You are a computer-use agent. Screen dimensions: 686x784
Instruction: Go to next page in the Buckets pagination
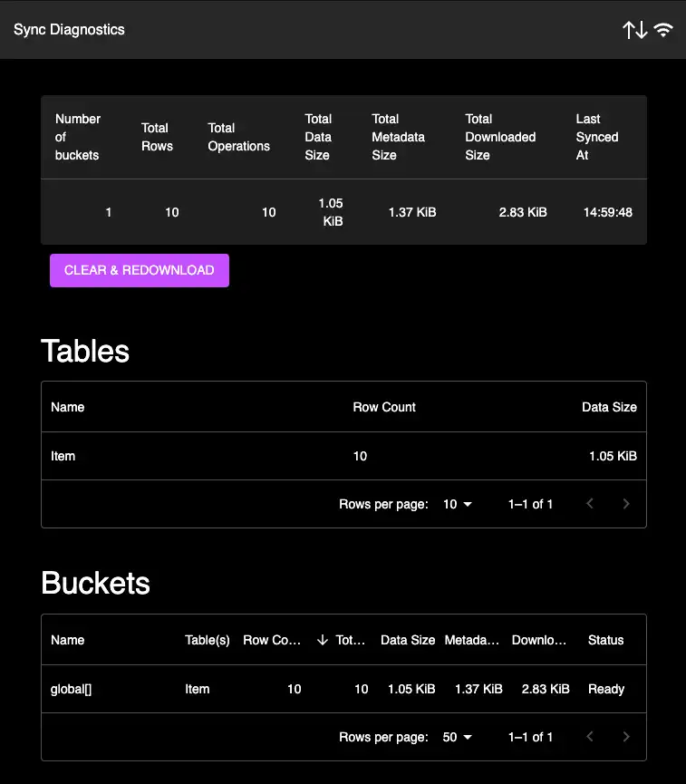pos(626,737)
